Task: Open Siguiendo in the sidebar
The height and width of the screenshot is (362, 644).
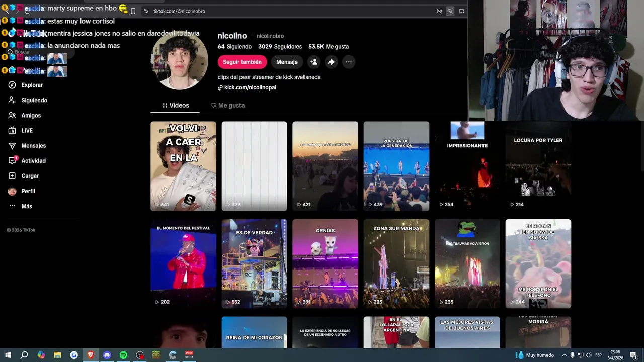Action: (x=28, y=100)
